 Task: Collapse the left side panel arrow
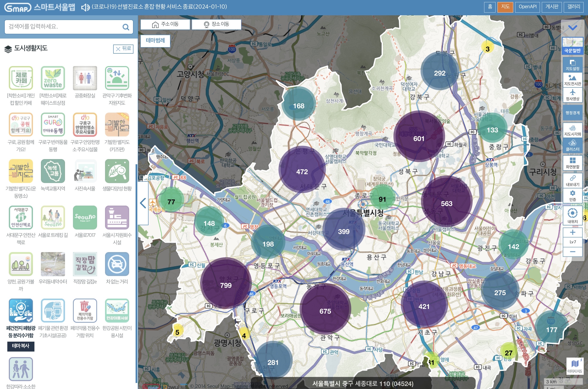tap(143, 203)
